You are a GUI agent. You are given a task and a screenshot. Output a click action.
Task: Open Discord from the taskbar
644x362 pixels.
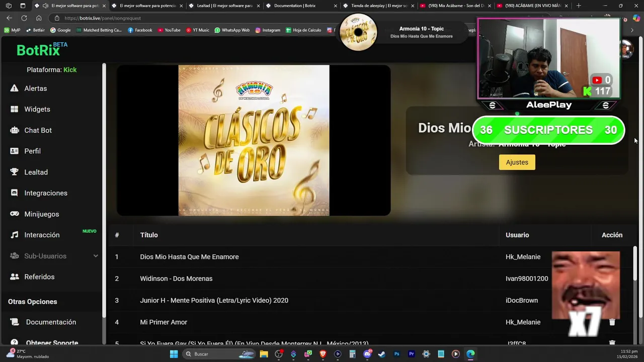click(x=367, y=354)
